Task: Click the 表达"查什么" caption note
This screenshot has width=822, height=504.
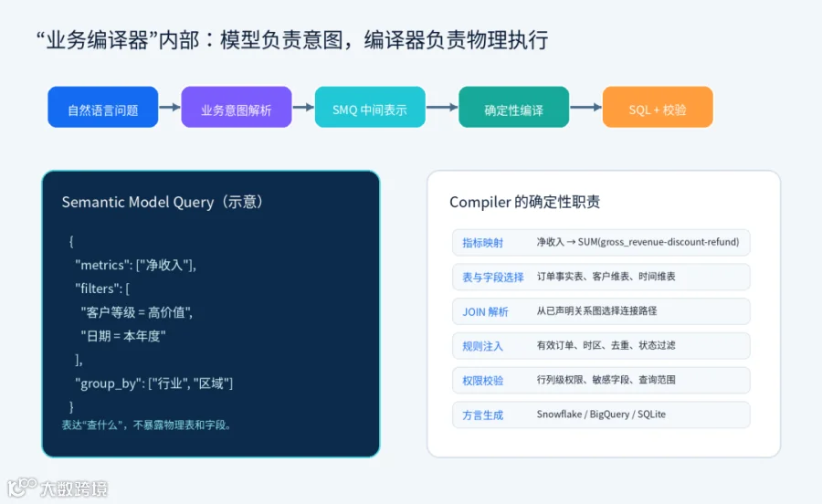Action: tap(147, 425)
